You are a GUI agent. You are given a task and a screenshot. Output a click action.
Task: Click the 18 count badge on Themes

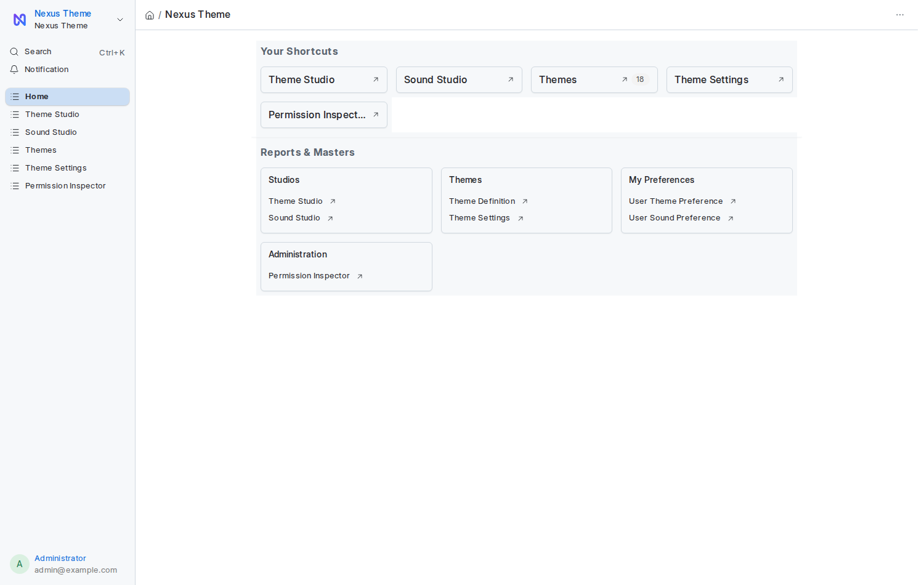640,80
